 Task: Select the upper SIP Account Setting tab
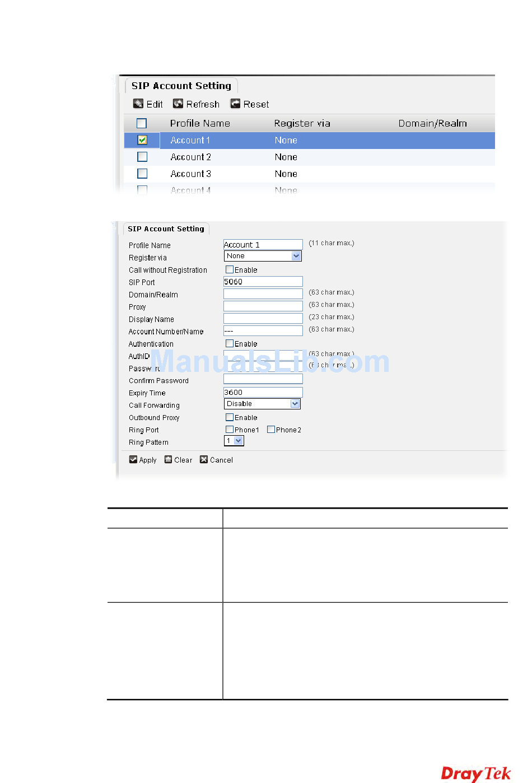click(181, 86)
